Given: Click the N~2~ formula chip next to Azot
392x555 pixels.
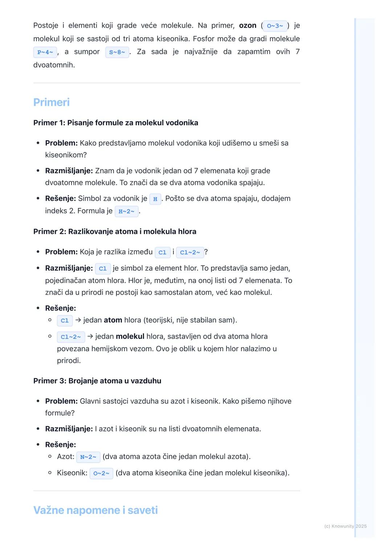Looking at the screenshot, I should tap(88, 457).
